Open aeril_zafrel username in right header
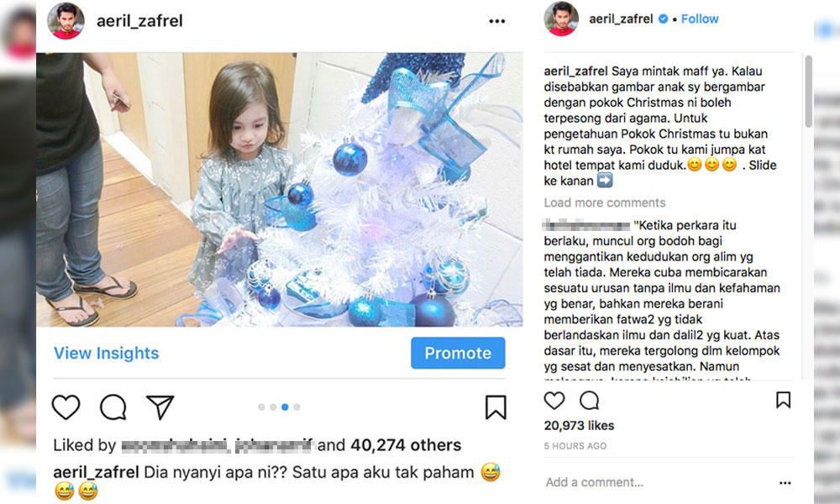The width and height of the screenshot is (840, 504). (x=621, y=18)
